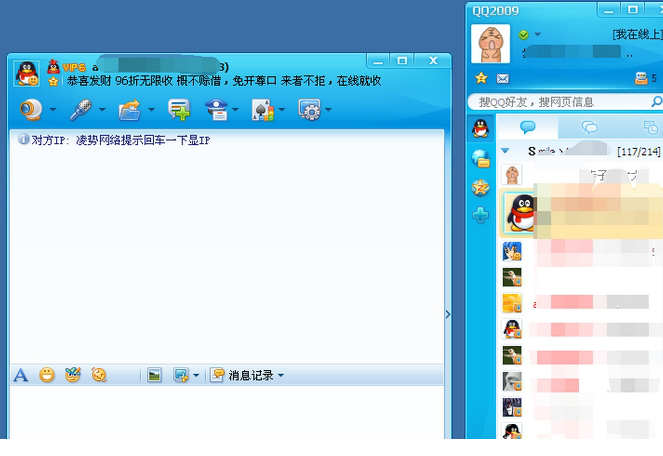Image resolution: width=663 pixels, height=456 pixels.
Task: Click the magic emoticon icon
Action: pos(73,375)
